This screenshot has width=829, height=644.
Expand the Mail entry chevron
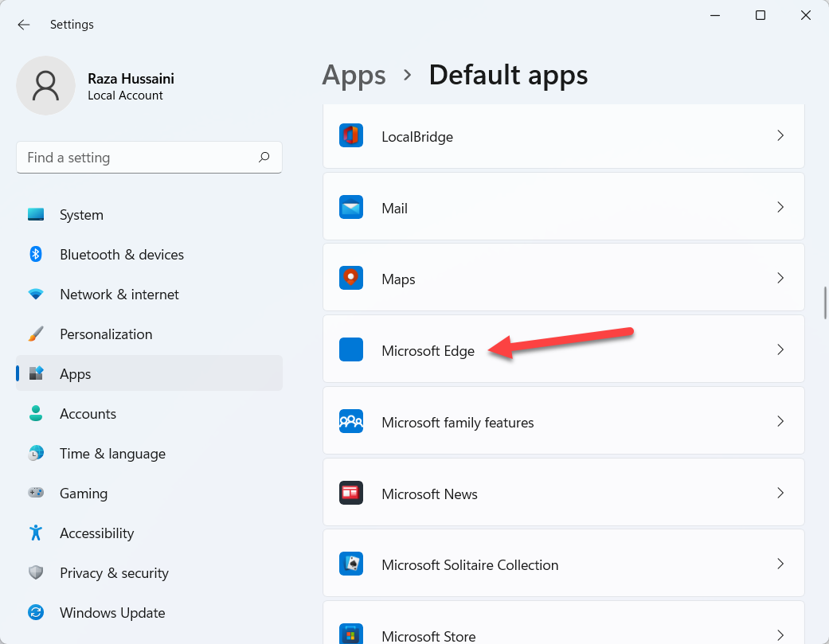(780, 207)
